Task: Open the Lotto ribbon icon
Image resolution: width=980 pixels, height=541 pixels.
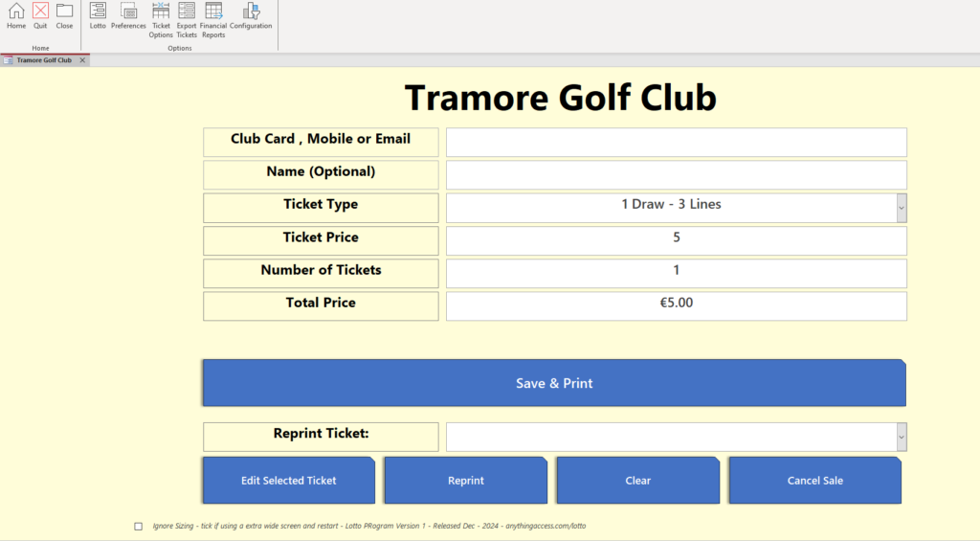Action: pos(98,16)
